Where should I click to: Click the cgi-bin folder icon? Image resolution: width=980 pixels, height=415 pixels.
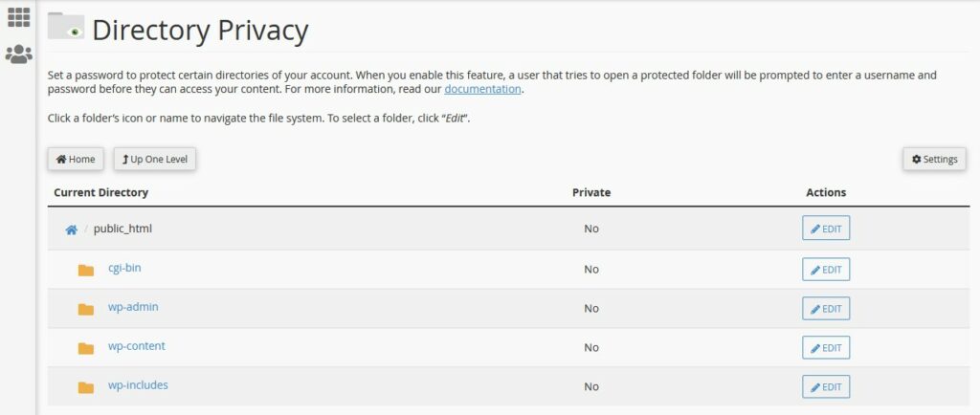pyautogui.click(x=86, y=270)
